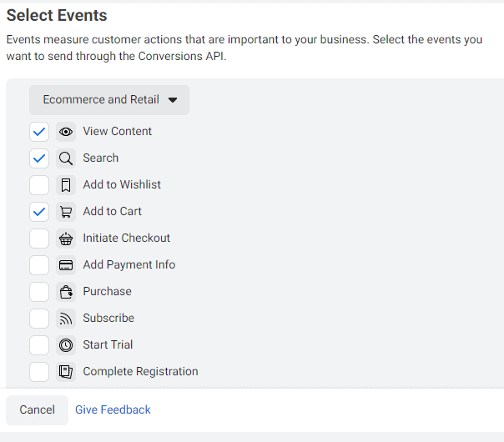Click the Purchase label text

(x=107, y=291)
